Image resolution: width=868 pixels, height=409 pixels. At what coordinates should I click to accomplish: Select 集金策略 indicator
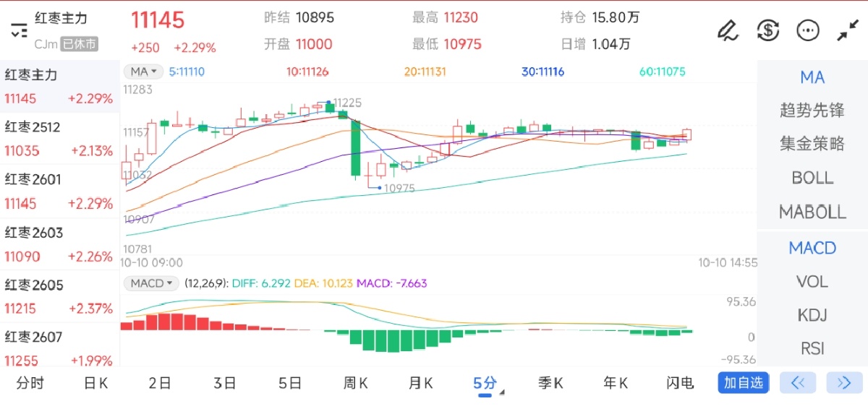[812, 144]
